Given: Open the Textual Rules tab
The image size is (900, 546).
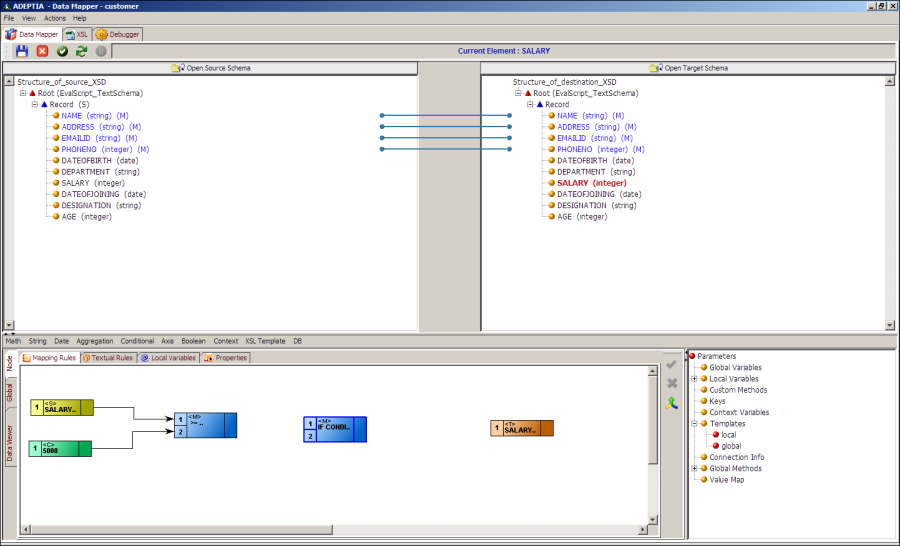Looking at the screenshot, I should (108, 358).
